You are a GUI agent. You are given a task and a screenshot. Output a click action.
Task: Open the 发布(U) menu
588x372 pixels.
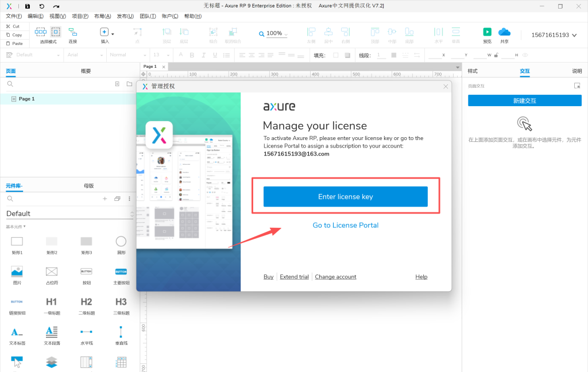(x=125, y=16)
